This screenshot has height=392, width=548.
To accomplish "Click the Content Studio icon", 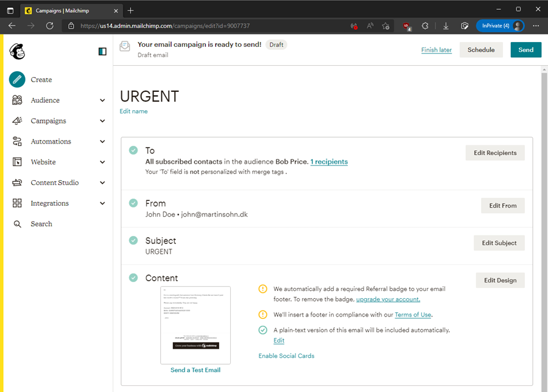I will (x=17, y=183).
